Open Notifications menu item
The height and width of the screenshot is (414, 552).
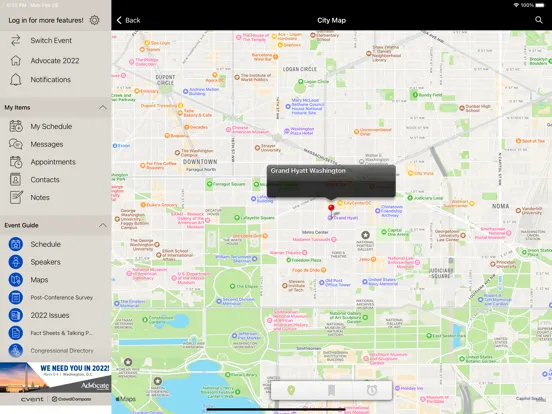[56, 80]
